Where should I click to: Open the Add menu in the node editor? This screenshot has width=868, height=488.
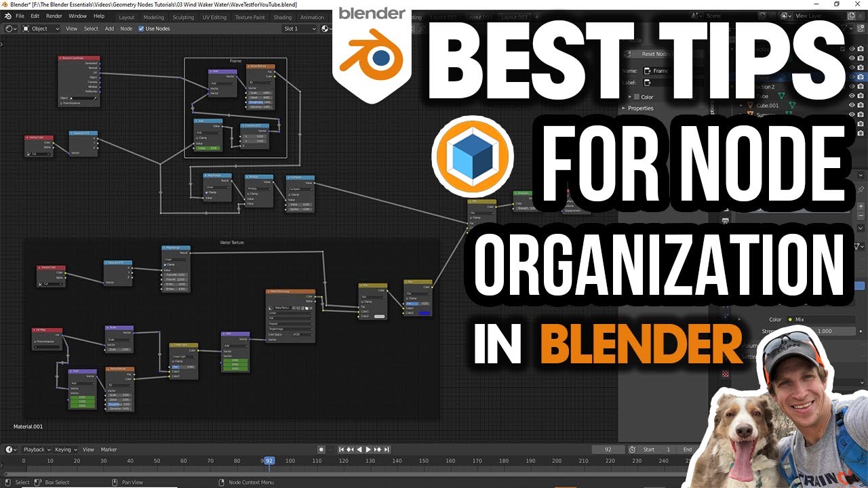tap(109, 28)
